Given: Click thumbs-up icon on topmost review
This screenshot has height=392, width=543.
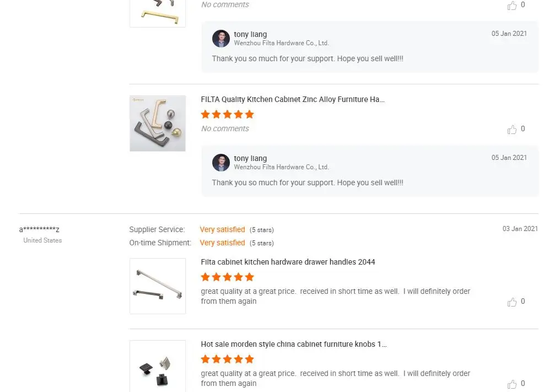Looking at the screenshot, I should [513, 6].
